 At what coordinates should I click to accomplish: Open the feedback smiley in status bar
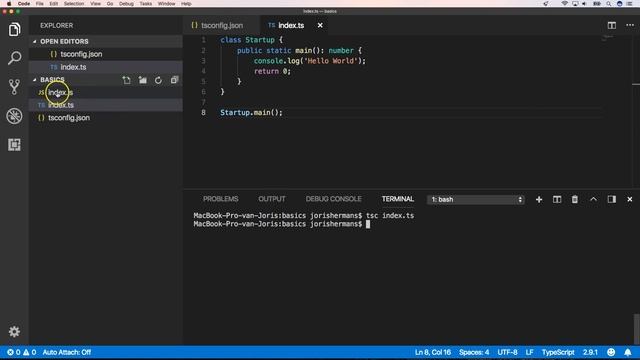point(611,352)
